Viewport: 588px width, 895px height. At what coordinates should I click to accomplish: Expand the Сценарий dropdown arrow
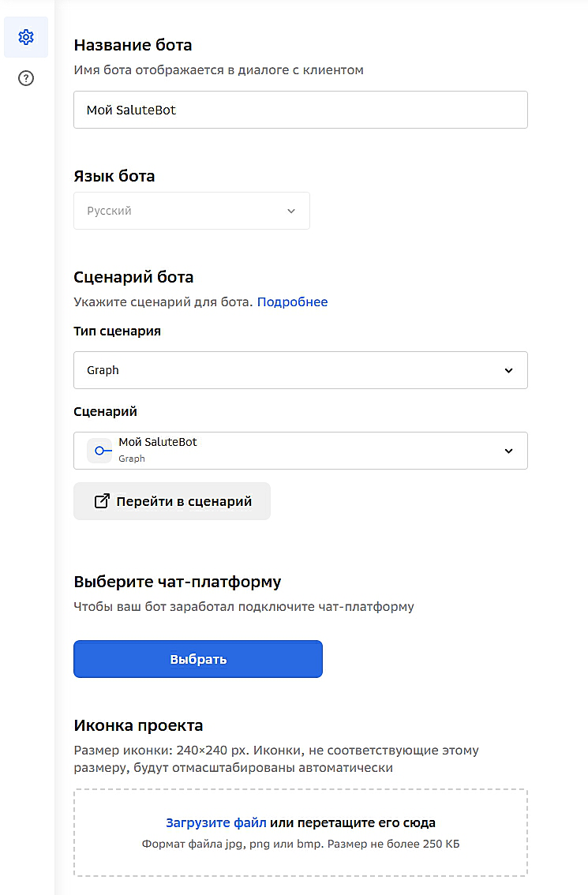point(508,451)
